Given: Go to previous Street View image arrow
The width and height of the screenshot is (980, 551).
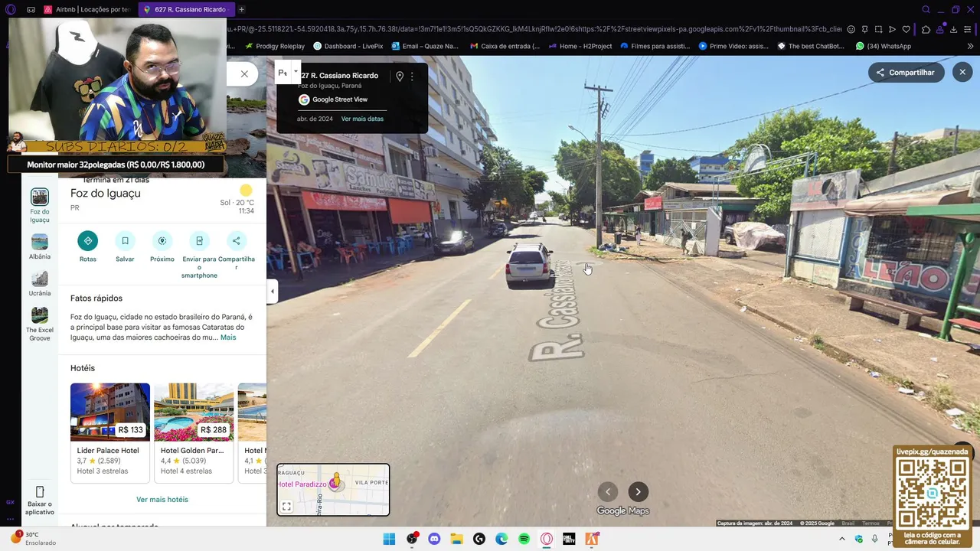Looking at the screenshot, I should point(607,492).
